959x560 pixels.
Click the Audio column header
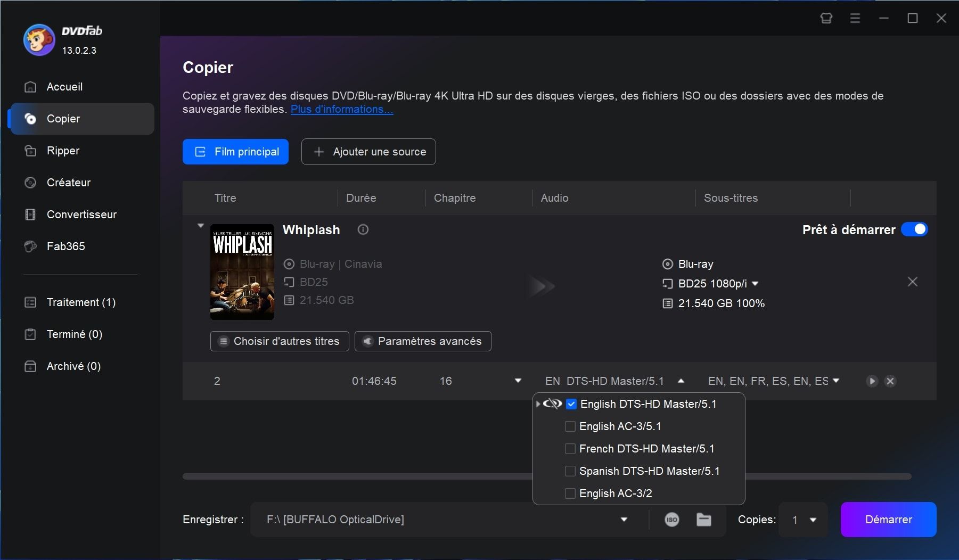[555, 198]
